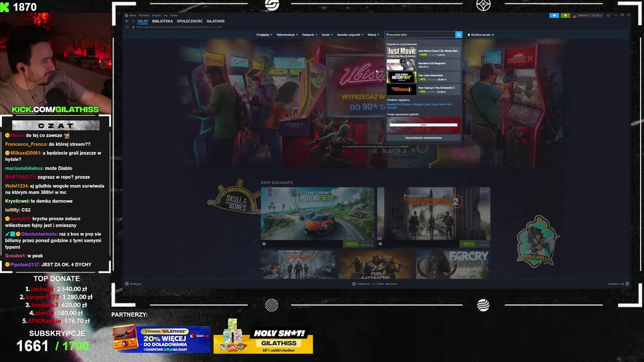The height and width of the screenshot is (362, 644).
Task: Click the Case Hug partner banner
Action: click(161, 339)
